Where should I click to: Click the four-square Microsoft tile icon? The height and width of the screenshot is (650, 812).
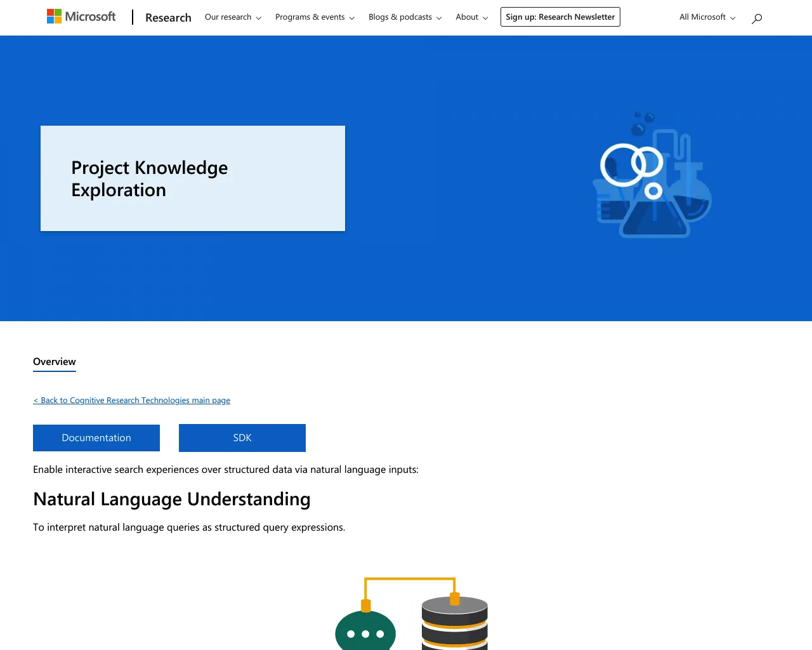(x=53, y=15)
